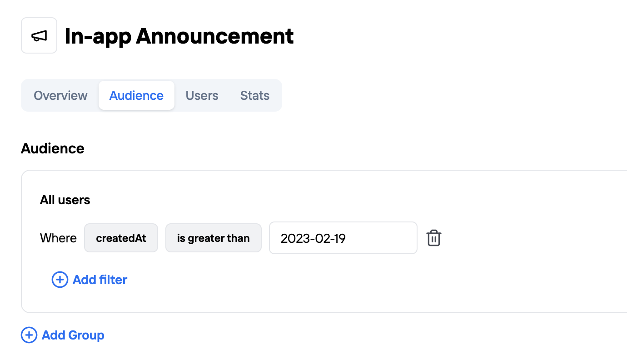Change the filter field from createdAt

(x=121, y=237)
